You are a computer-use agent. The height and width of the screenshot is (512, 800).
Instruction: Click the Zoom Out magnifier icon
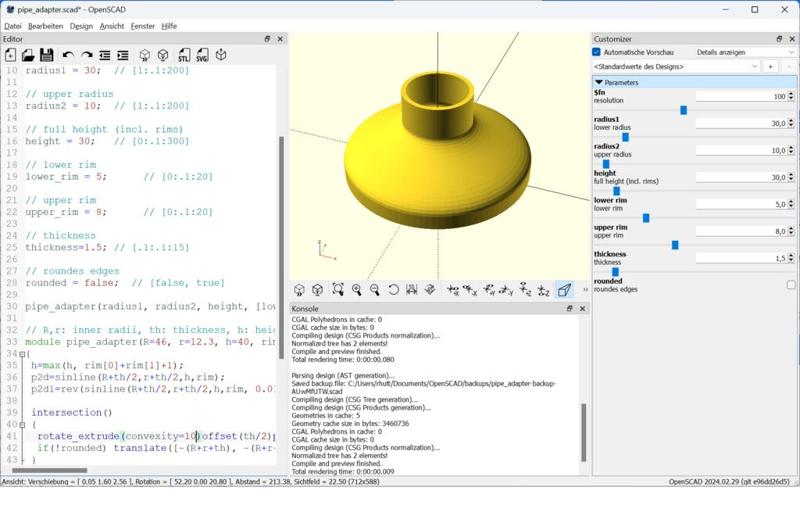pyautogui.click(x=374, y=290)
